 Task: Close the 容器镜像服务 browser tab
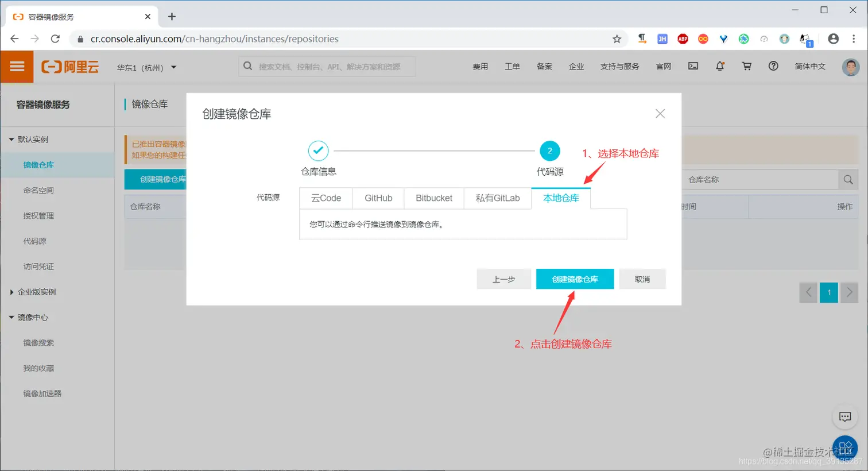[x=148, y=17]
